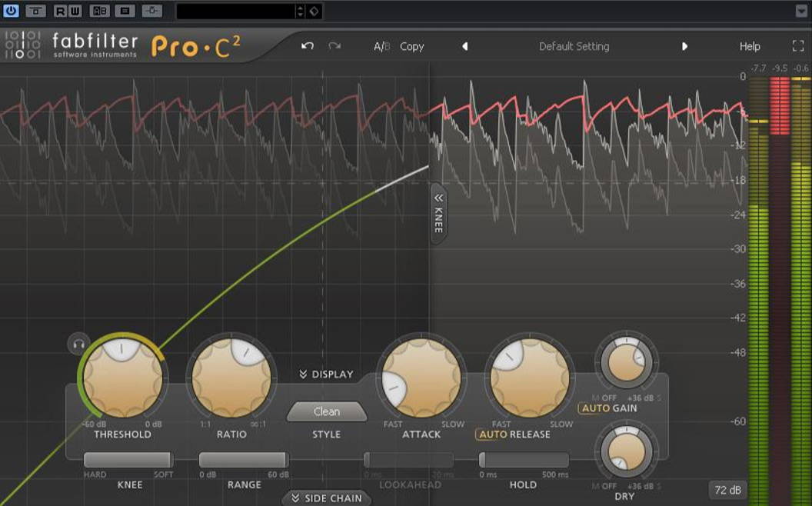This screenshot has width=812, height=506.
Task: Click the red gain reduction meter
Action: click(x=780, y=105)
